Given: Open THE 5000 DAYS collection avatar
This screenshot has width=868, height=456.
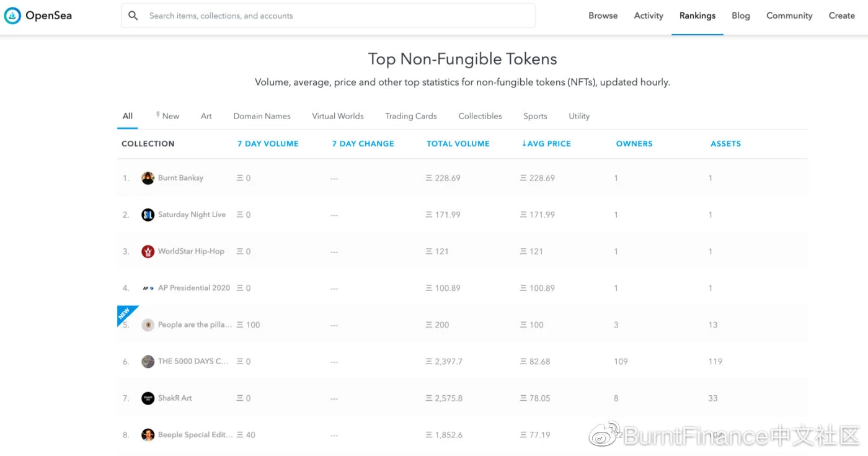Looking at the screenshot, I should point(148,362).
